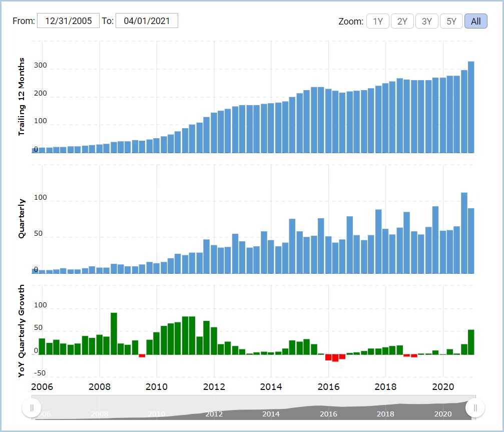The height and width of the screenshot is (432, 504).
Task: Click the 2010 label on the x-axis
Action: tap(157, 386)
